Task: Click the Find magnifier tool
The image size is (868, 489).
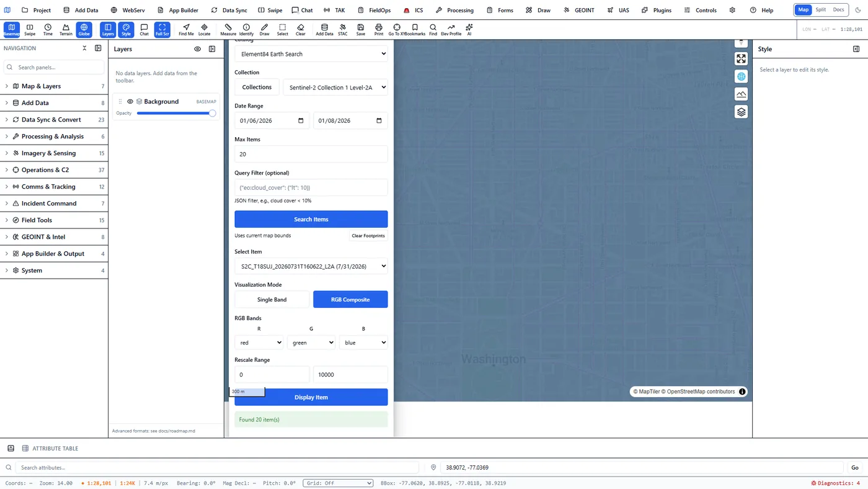Action: coord(433,29)
